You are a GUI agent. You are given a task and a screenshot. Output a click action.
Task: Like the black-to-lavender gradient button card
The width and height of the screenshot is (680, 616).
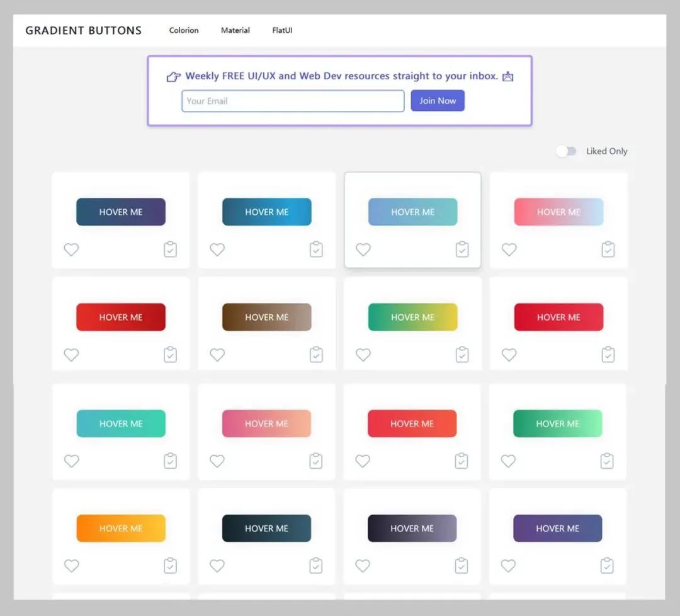pos(363,566)
